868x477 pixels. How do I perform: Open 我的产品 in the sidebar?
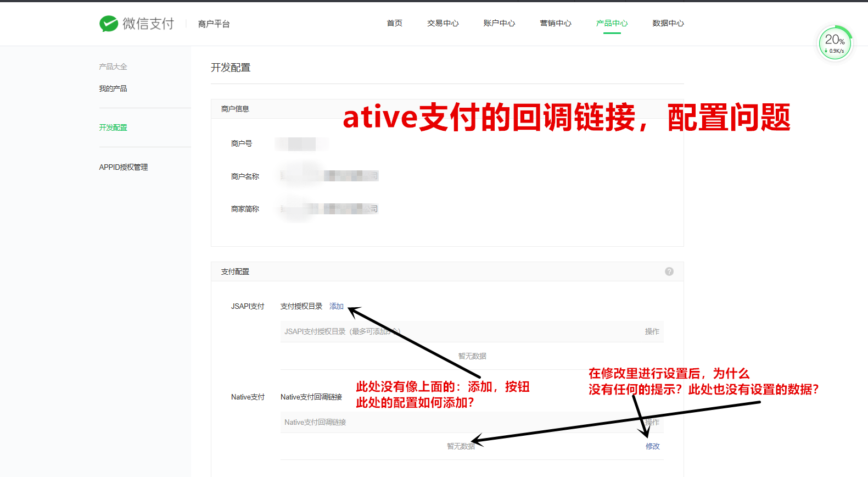113,88
